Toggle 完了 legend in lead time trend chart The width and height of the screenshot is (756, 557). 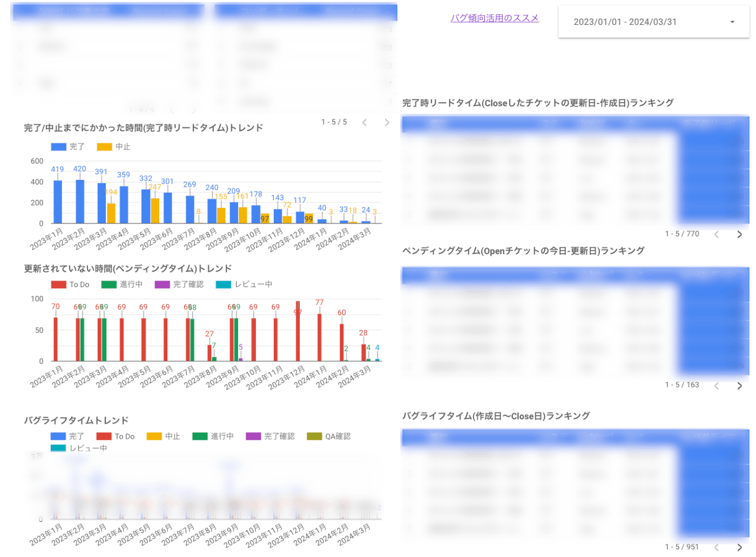[67, 147]
